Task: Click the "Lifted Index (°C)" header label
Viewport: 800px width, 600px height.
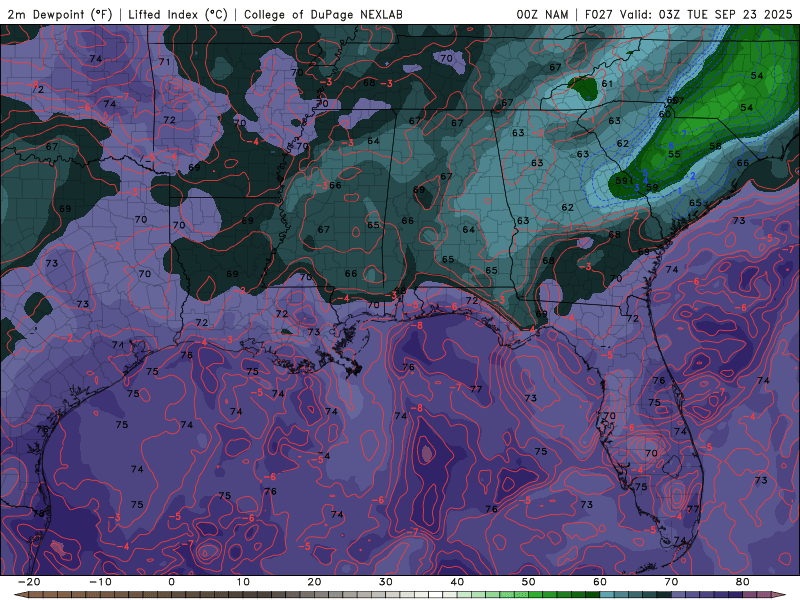Action: (x=178, y=14)
